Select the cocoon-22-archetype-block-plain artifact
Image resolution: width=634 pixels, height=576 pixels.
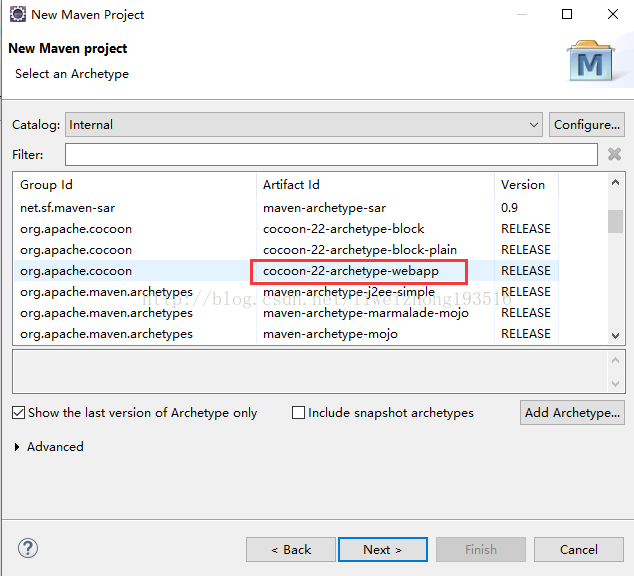pos(360,250)
